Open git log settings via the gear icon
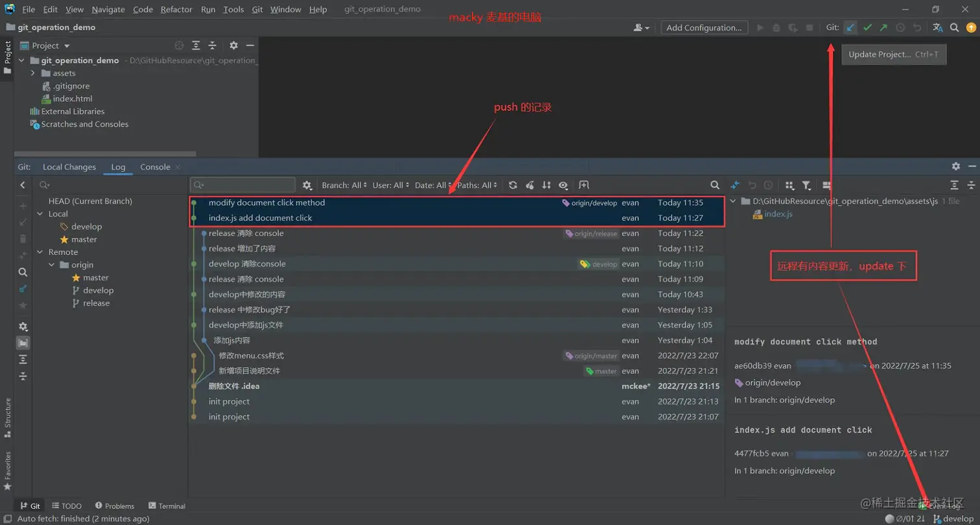Image resolution: width=980 pixels, height=525 pixels. point(307,186)
